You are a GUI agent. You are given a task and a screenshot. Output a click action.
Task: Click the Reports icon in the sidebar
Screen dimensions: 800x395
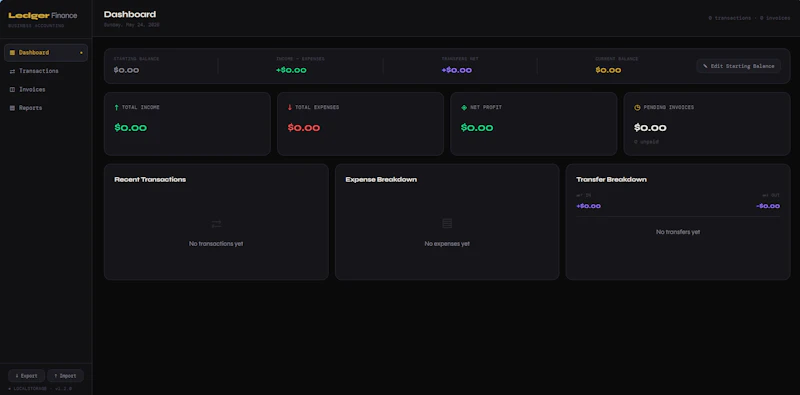12,108
